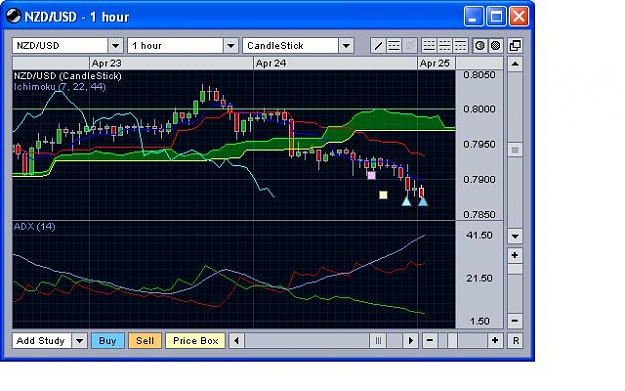
Task: Open the 1 hour timeframe dropdown arrow
Action: pyautogui.click(x=231, y=46)
